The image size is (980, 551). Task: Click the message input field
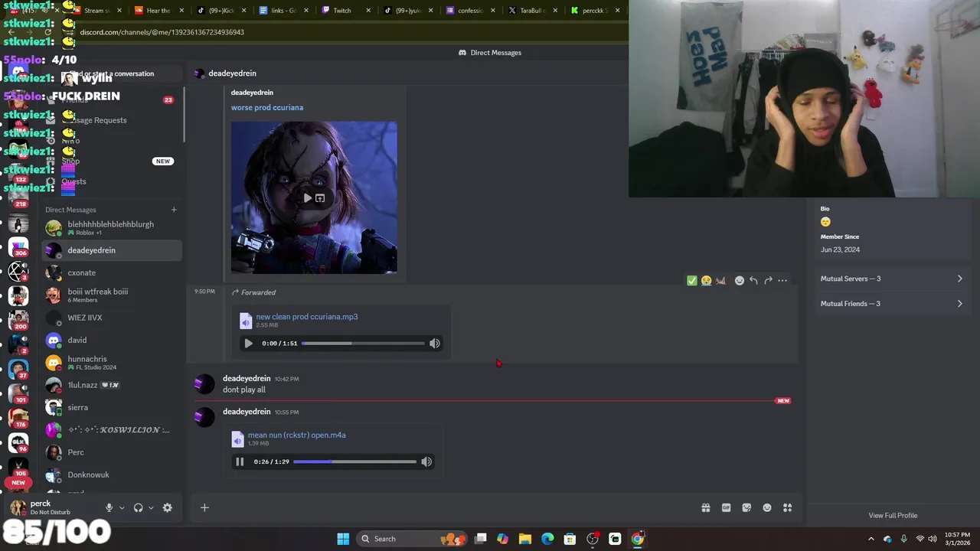pos(452,507)
